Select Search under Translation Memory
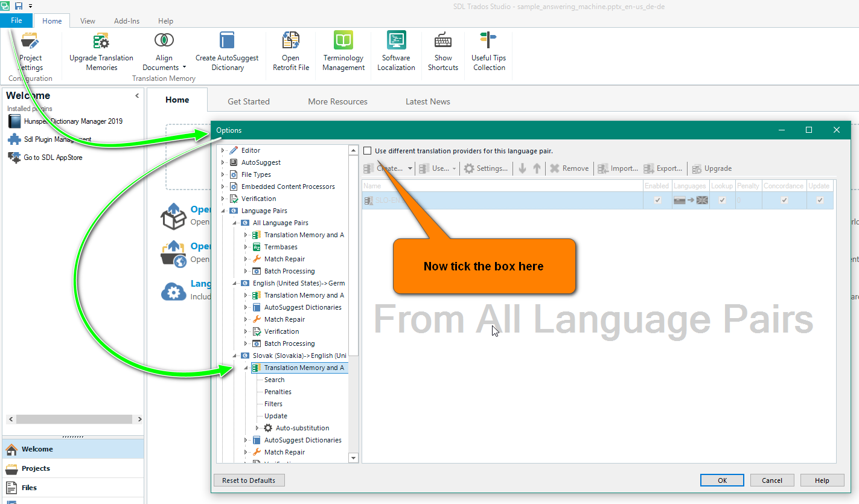The image size is (859, 504). (274, 380)
